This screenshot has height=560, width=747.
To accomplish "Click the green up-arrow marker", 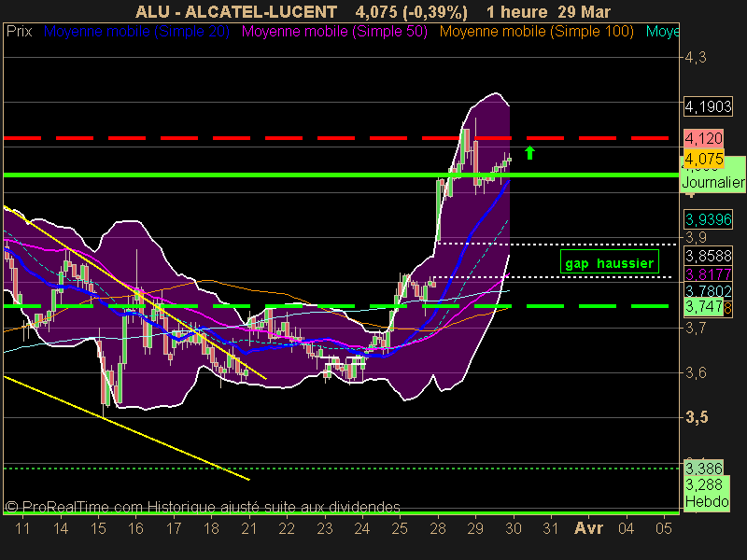I will tap(529, 153).
